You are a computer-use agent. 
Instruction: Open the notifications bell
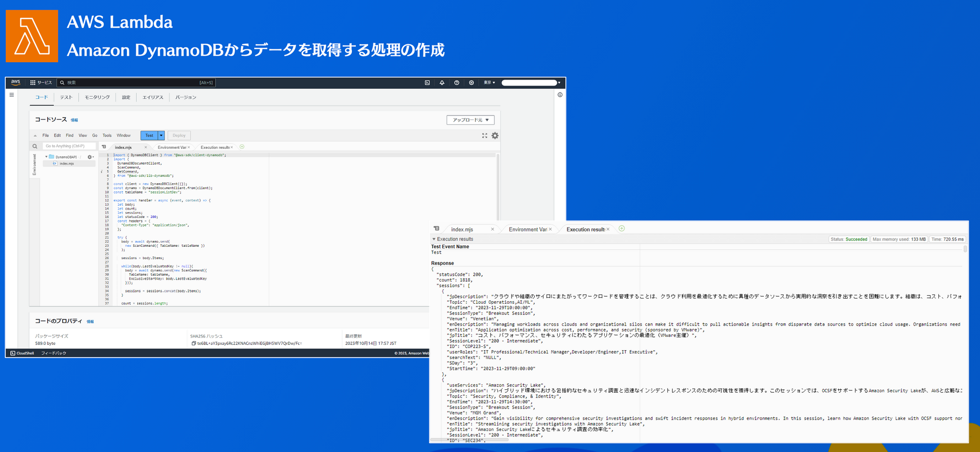442,83
